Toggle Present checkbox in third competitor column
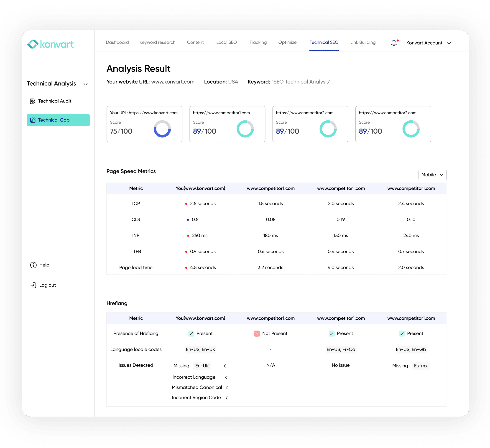490x448 pixels. point(332,333)
